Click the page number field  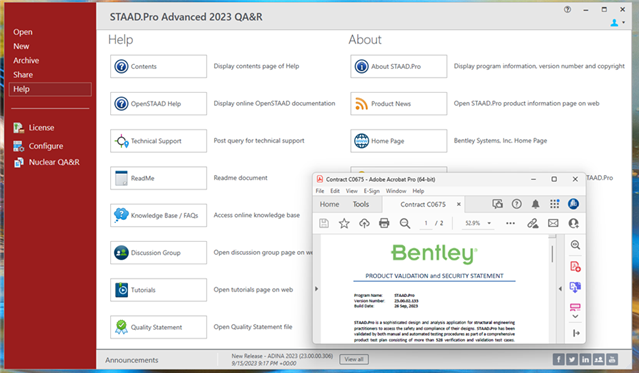tap(426, 223)
